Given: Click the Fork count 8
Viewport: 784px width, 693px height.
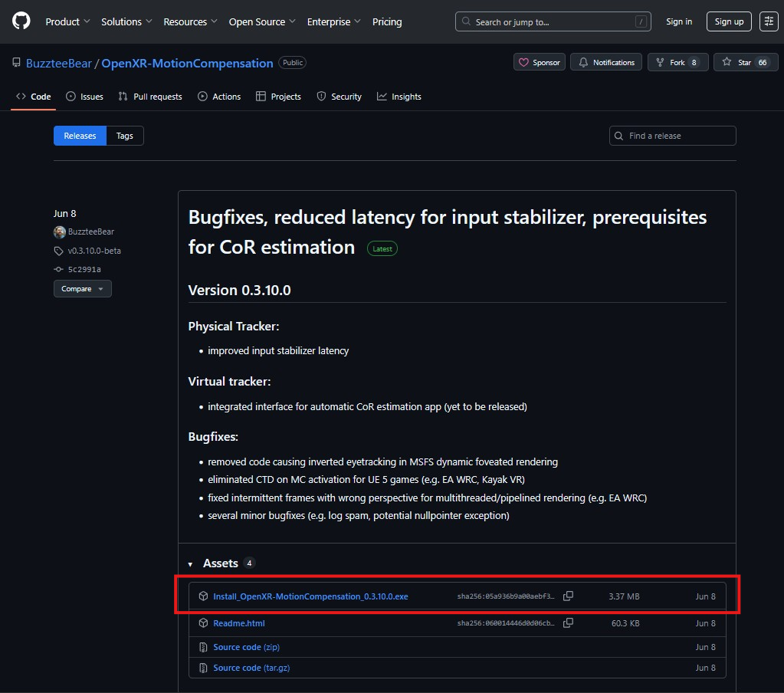Looking at the screenshot, I should pyautogui.click(x=694, y=63).
